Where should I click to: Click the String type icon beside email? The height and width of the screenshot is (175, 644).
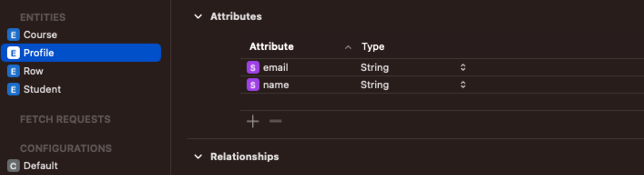tap(253, 67)
